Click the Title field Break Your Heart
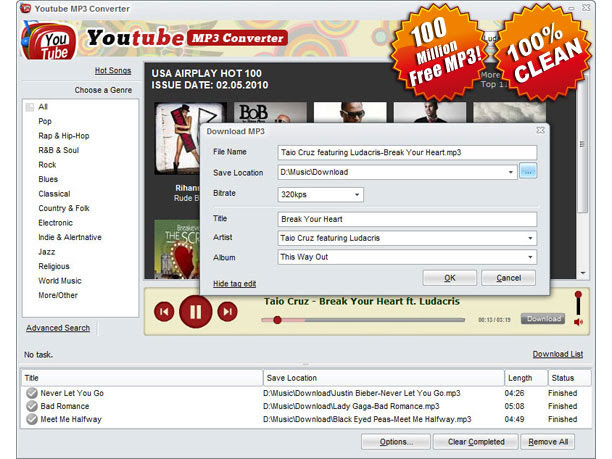612x459 pixels. click(x=407, y=219)
